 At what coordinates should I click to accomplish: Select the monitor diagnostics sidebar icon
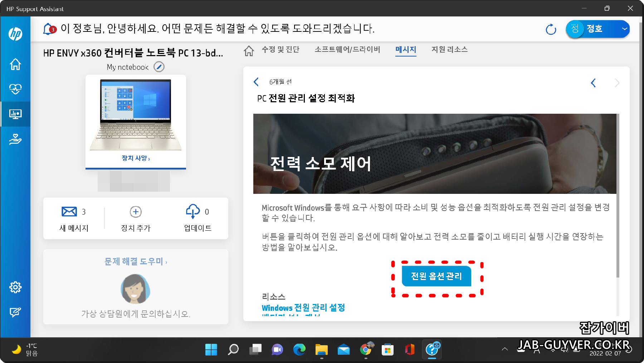pos(15,114)
